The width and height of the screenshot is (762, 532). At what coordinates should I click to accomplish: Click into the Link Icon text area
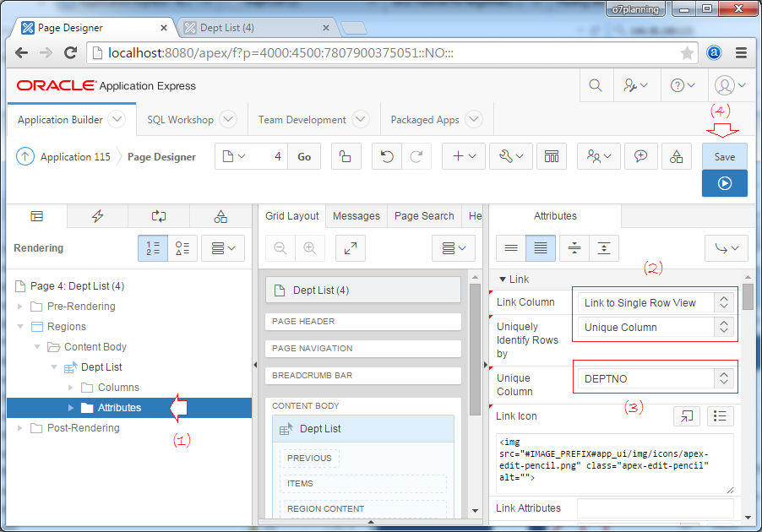[615, 464]
